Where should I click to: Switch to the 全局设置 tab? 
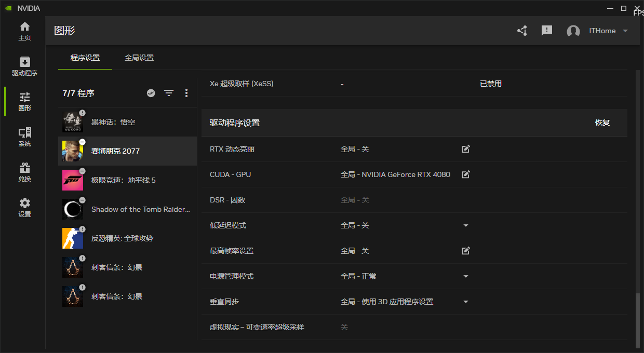(x=139, y=58)
